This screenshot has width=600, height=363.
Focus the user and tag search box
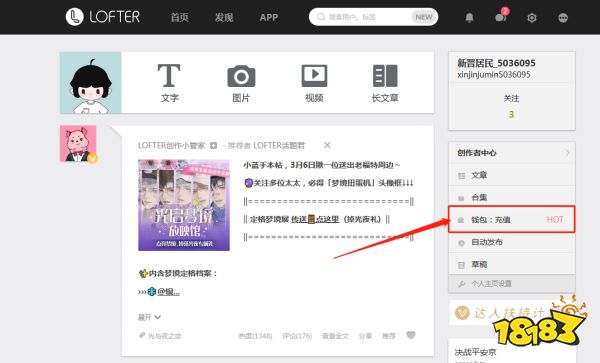(x=373, y=17)
